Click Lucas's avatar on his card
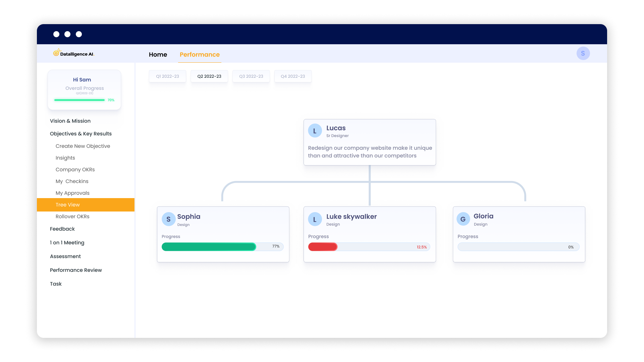Image resolution: width=644 pixels, height=362 pixels. pyautogui.click(x=315, y=130)
